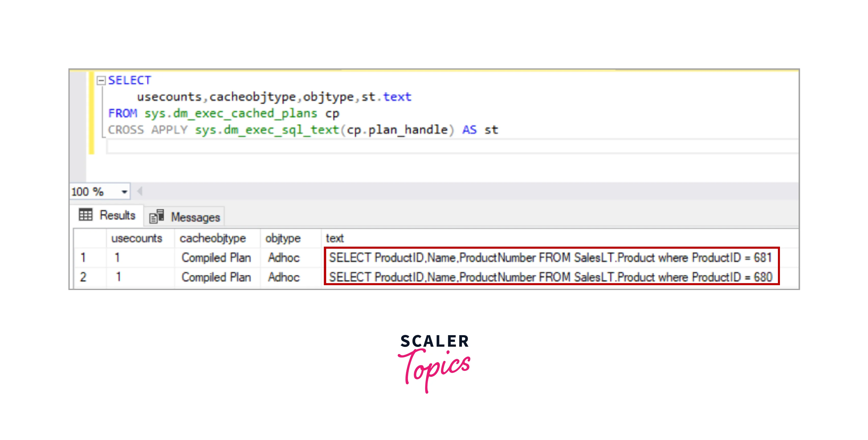Click the Scaler Topics logo
This screenshot has width=868, height=440.
pyautogui.click(x=434, y=362)
